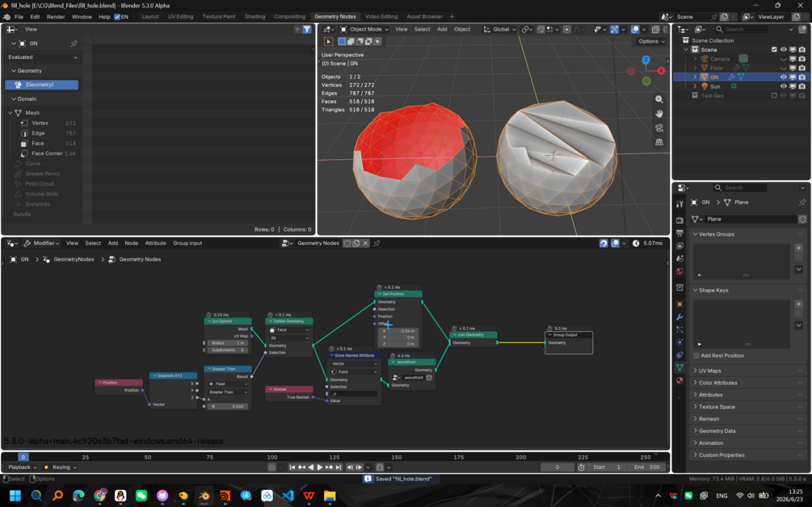Open the Object Mode dropdown
The image size is (812, 507).
pos(363,30)
